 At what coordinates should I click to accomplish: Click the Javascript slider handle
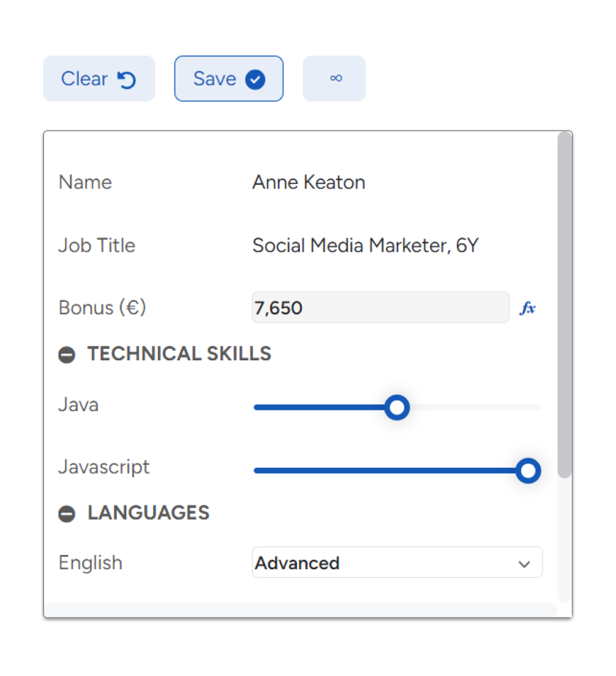[528, 471]
